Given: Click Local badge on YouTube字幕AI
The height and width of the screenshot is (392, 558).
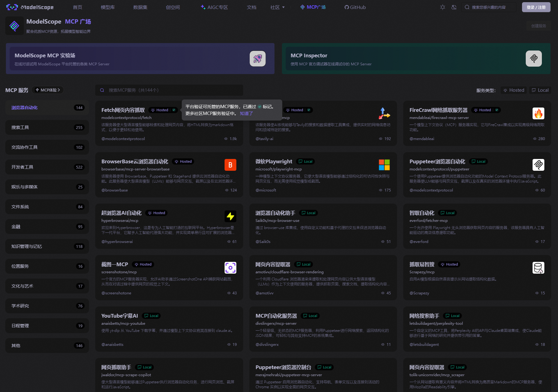Looking at the screenshot, I should tap(151, 316).
